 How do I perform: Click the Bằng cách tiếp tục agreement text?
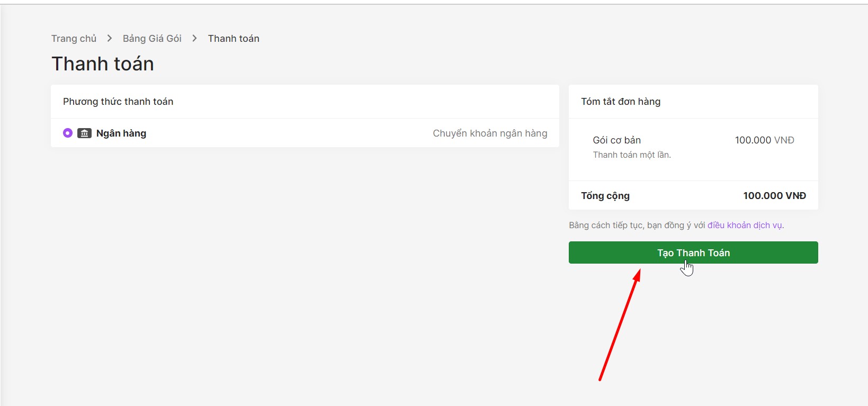pyautogui.click(x=637, y=225)
